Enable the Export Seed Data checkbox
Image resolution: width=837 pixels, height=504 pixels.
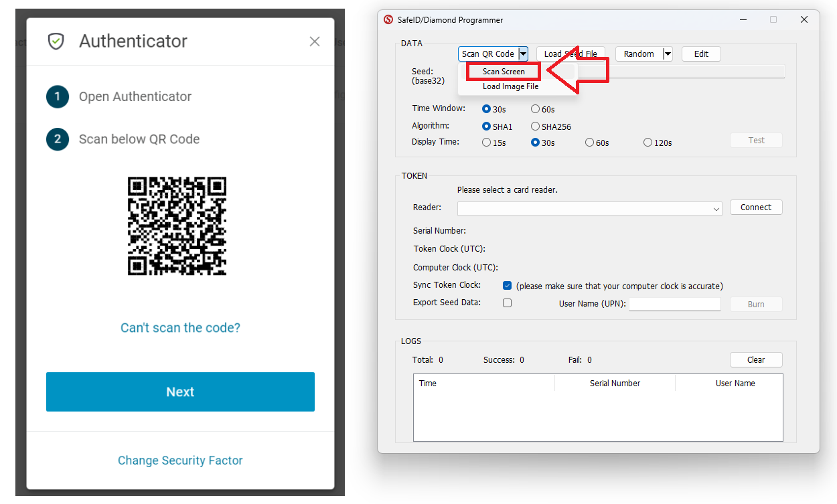click(x=508, y=303)
